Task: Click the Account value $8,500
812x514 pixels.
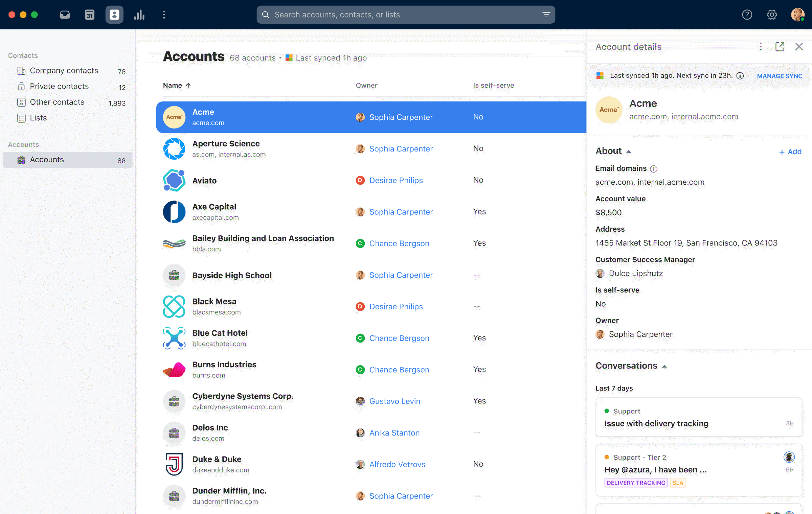Action: [x=608, y=212]
